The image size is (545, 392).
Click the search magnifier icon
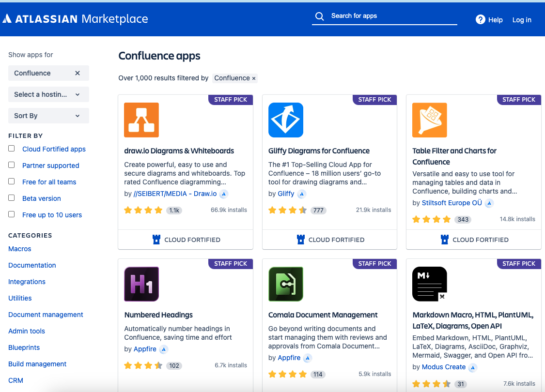pos(319,16)
